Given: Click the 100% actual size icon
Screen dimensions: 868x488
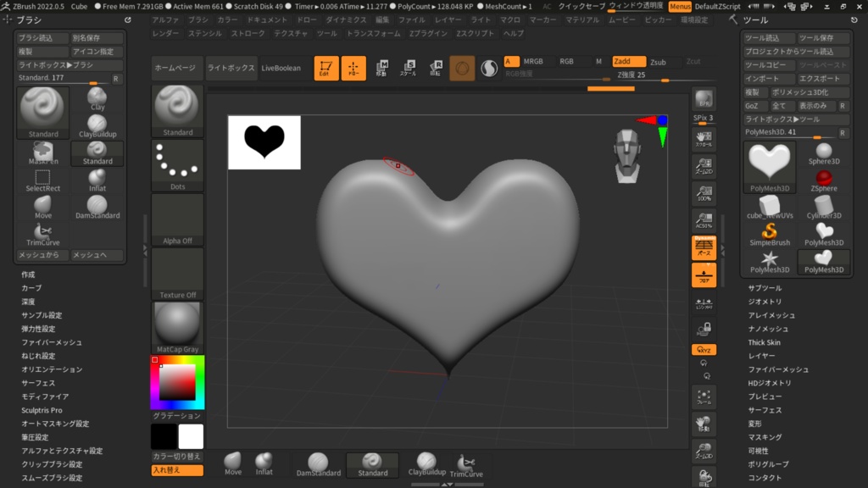Looking at the screenshot, I should point(704,193).
